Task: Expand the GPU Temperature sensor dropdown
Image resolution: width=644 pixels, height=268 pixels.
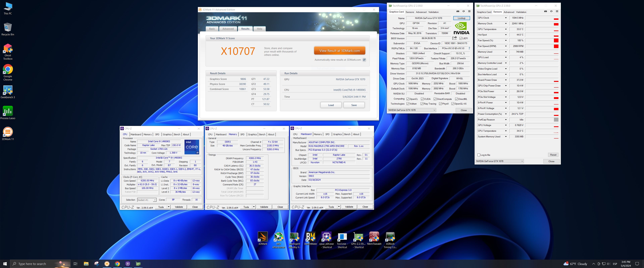Action: tap(506, 29)
